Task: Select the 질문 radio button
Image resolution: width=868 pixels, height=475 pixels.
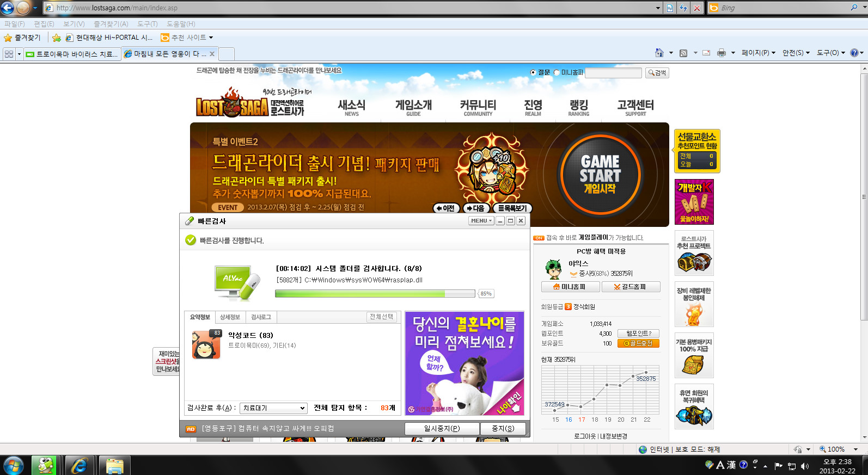Action: (533, 72)
